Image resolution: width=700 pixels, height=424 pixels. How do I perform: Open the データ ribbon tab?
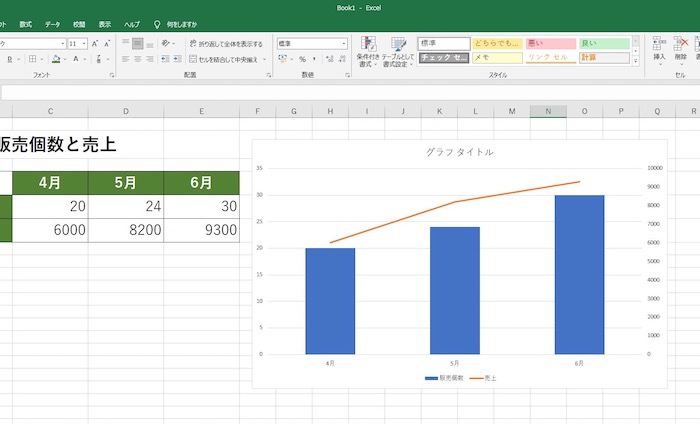pyautogui.click(x=52, y=23)
